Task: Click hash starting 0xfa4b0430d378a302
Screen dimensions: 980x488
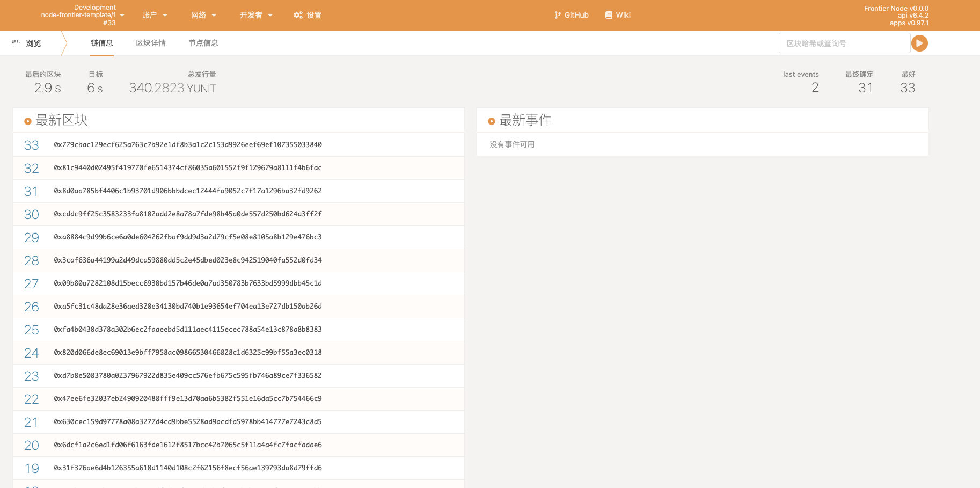Action: (188, 329)
